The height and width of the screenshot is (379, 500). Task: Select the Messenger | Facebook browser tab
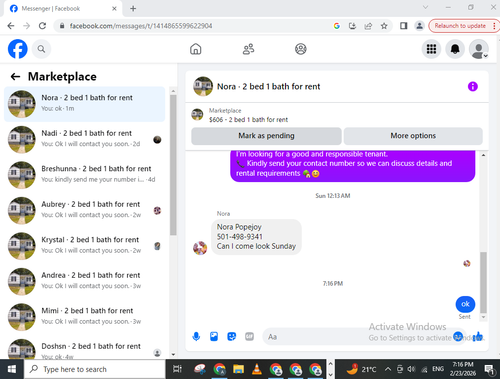click(x=63, y=8)
